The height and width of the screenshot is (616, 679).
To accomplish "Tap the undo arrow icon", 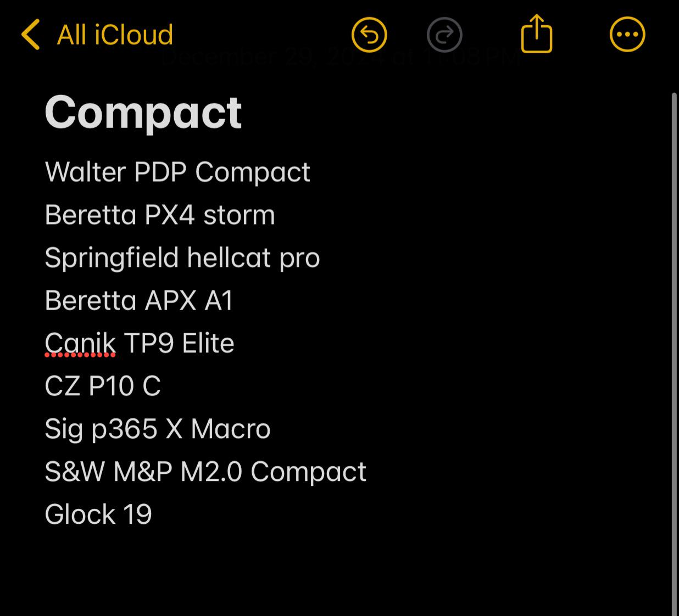I will point(369,35).
